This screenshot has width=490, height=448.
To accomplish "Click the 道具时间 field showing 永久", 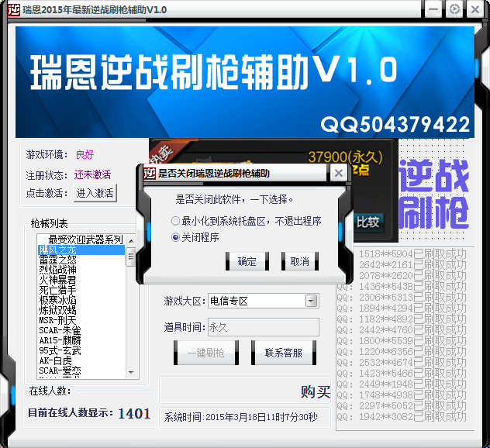I will click(x=264, y=327).
